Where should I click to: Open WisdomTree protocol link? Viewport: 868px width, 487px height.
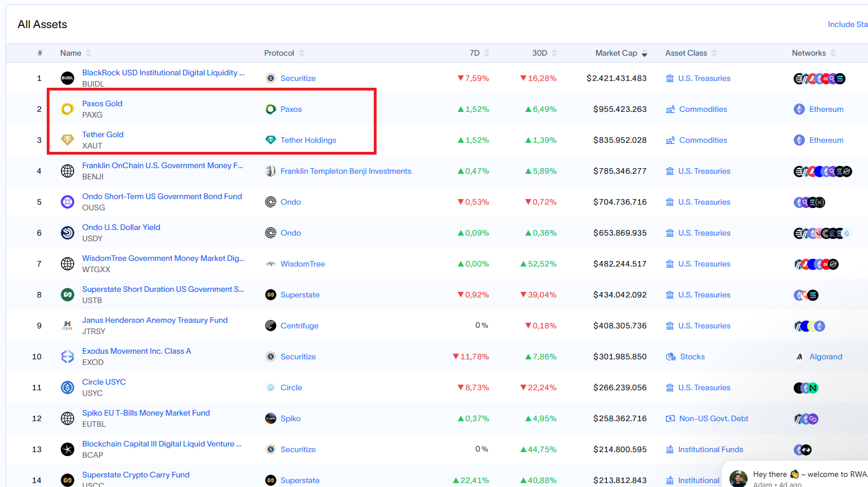coord(303,264)
